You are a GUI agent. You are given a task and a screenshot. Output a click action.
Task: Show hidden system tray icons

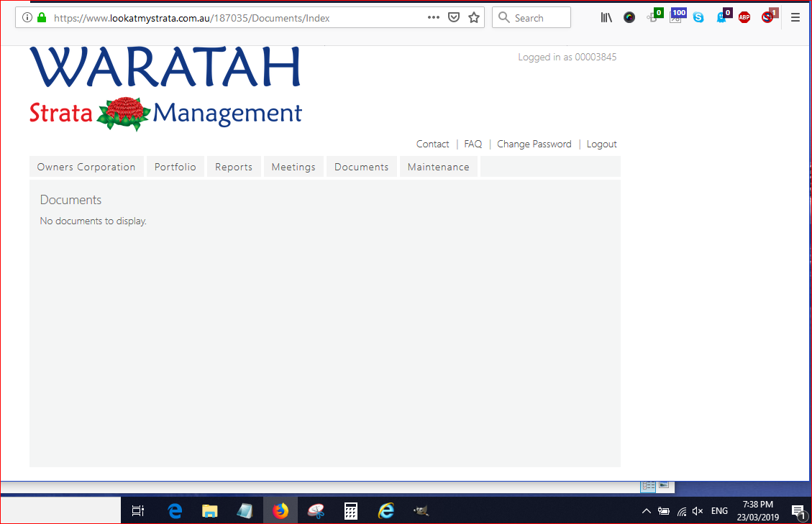[647, 511]
